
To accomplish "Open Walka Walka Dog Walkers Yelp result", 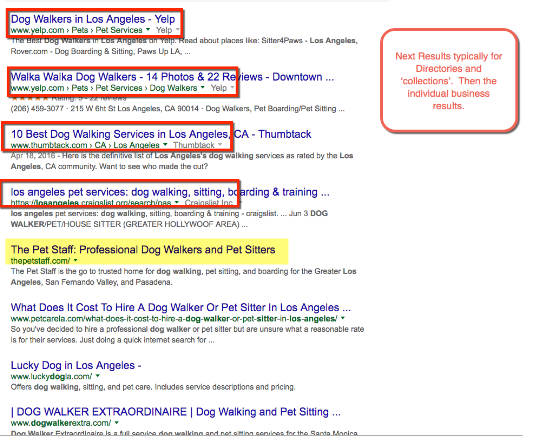I will pyautogui.click(x=172, y=77).
